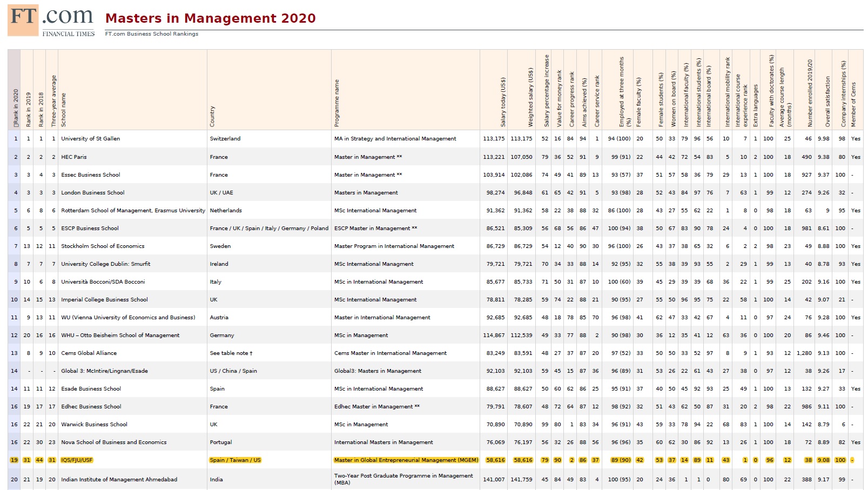
Task: Select London Business School name
Action: point(93,193)
